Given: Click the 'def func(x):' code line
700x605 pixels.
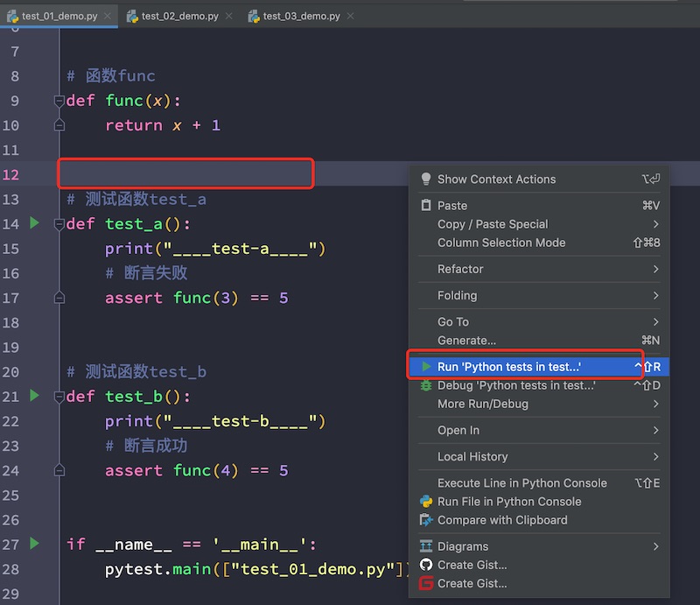Looking at the screenshot, I should point(123,101).
